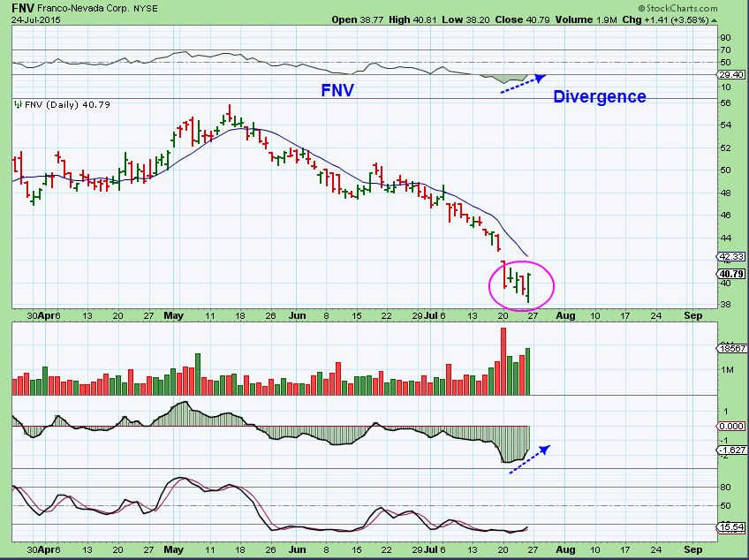Click the 42.33 moving average tag
The image size is (749, 560).
(731, 256)
